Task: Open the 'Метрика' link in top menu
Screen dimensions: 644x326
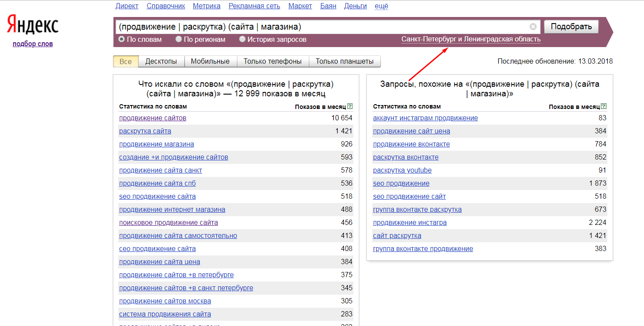Action: click(206, 6)
